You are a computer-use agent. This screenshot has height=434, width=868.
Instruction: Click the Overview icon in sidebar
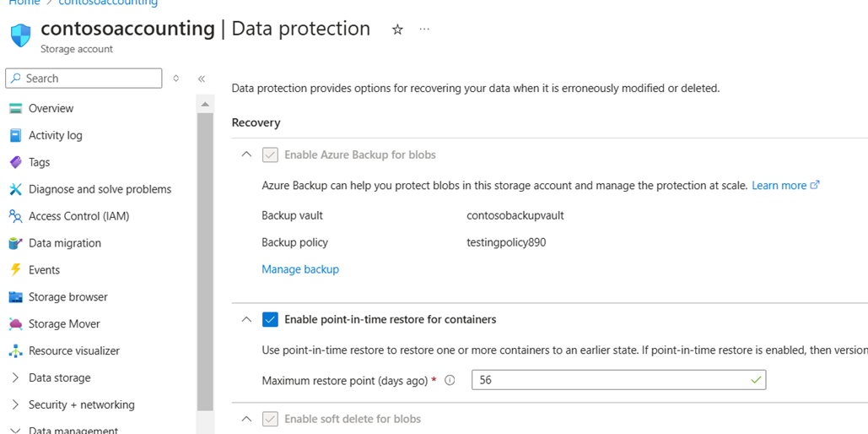(x=15, y=108)
